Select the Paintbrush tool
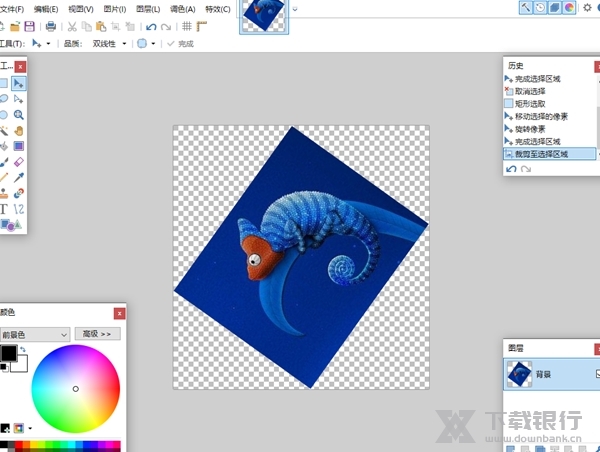This screenshot has height=452, width=600. click(3, 162)
